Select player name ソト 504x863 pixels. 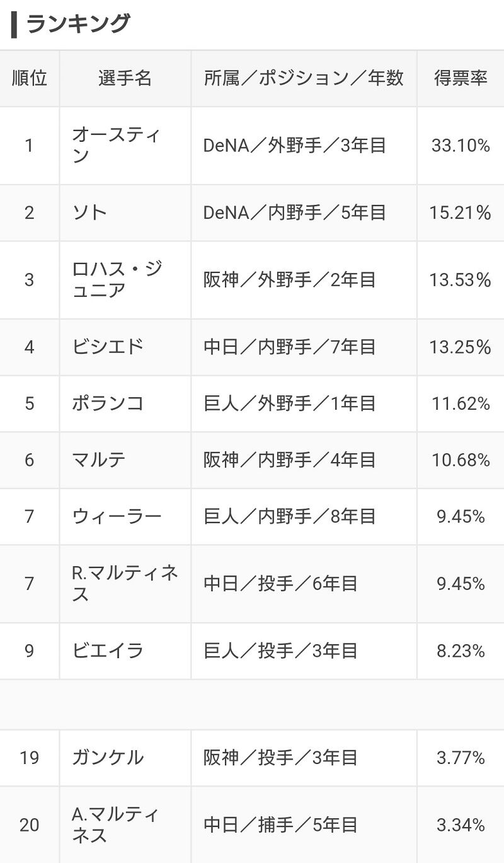click(90, 213)
